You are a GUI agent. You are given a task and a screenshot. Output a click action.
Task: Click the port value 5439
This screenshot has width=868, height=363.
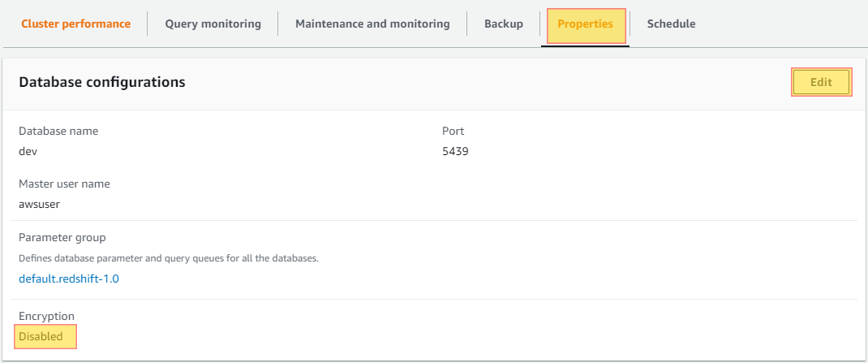[455, 151]
